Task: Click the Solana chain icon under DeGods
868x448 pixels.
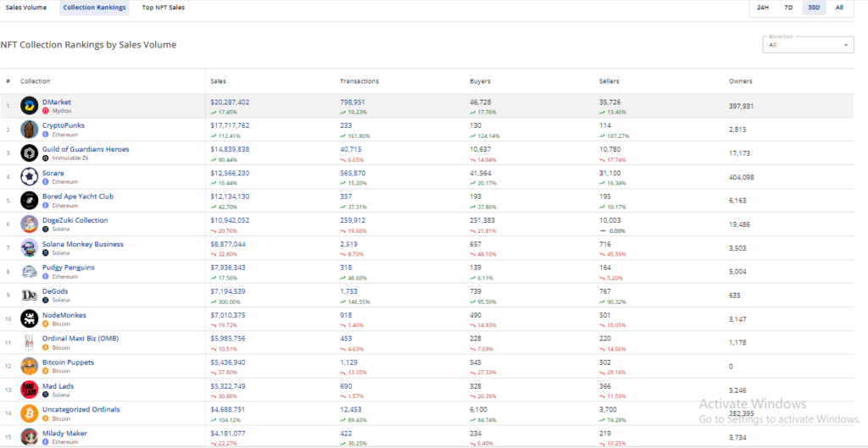Action: tap(46, 300)
